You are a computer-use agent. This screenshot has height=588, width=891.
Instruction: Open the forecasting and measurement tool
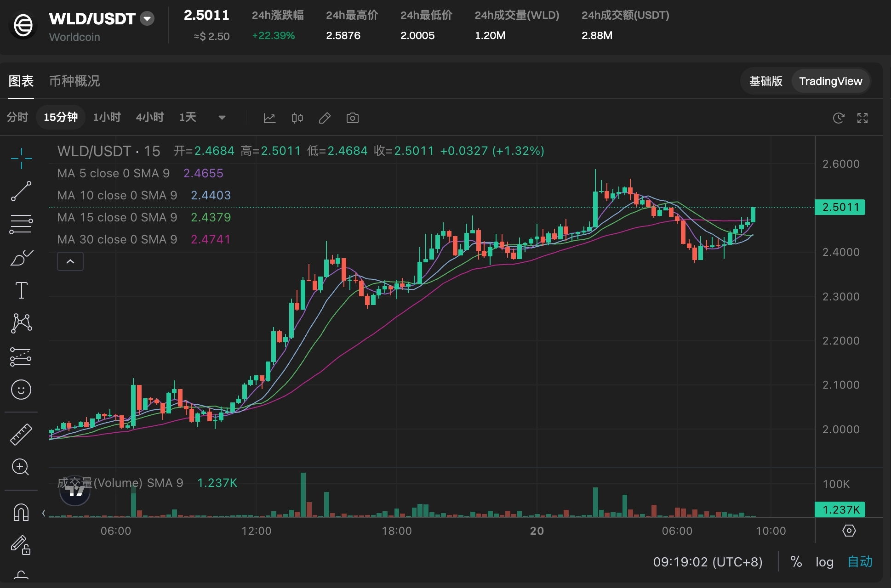[21, 357]
